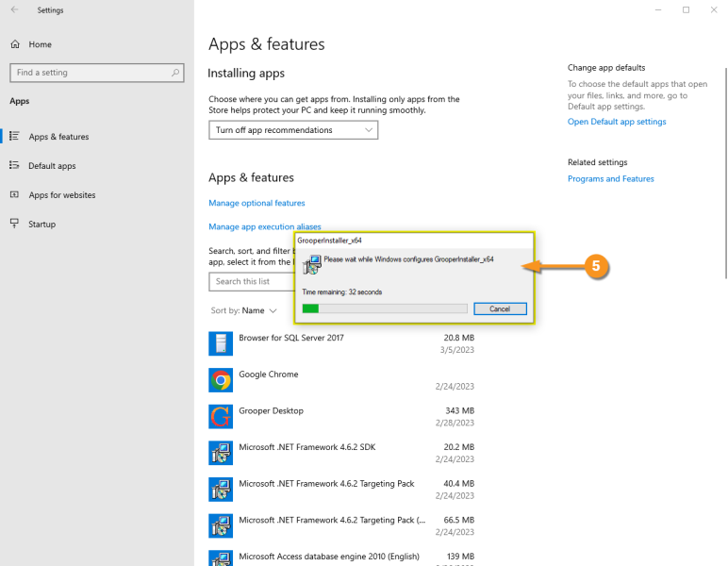Select Startup in the sidebar
The width and height of the screenshot is (728, 566).
[41, 225]
